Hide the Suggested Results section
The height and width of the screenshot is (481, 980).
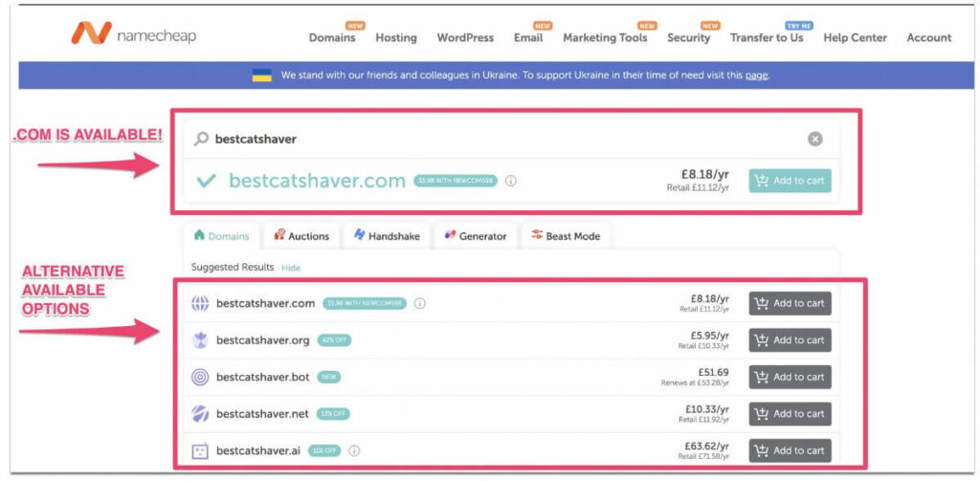(x=291, y=268)
